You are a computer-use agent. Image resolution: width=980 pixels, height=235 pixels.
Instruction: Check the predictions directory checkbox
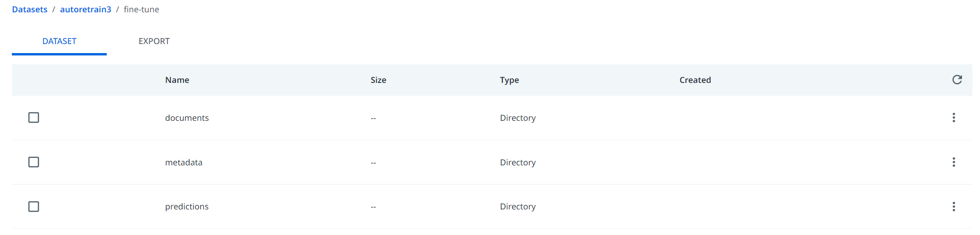[34, 207]
